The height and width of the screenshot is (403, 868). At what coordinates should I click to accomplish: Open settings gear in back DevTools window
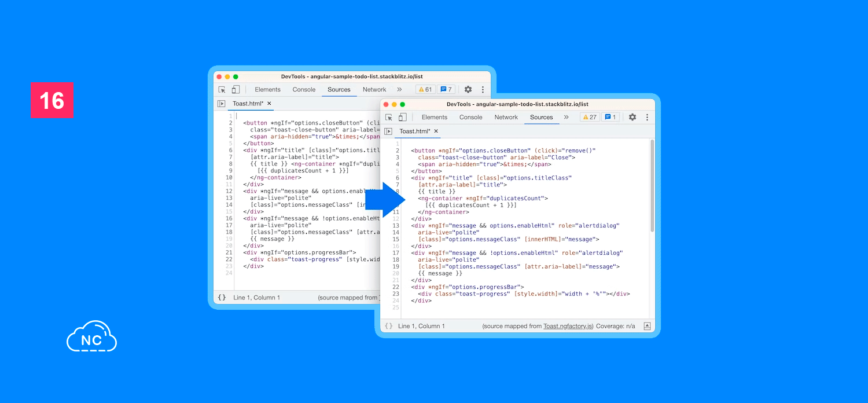(x=468, y=90)
